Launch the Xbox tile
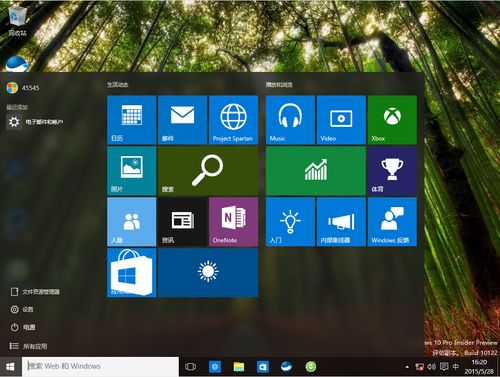Screen dimensions: 500x377 point(392,120)
